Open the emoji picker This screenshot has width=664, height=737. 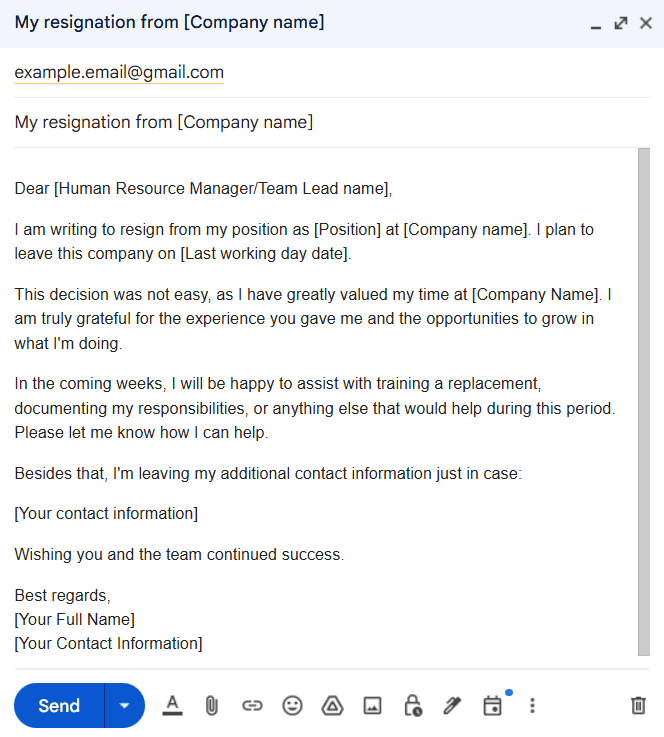292,705
